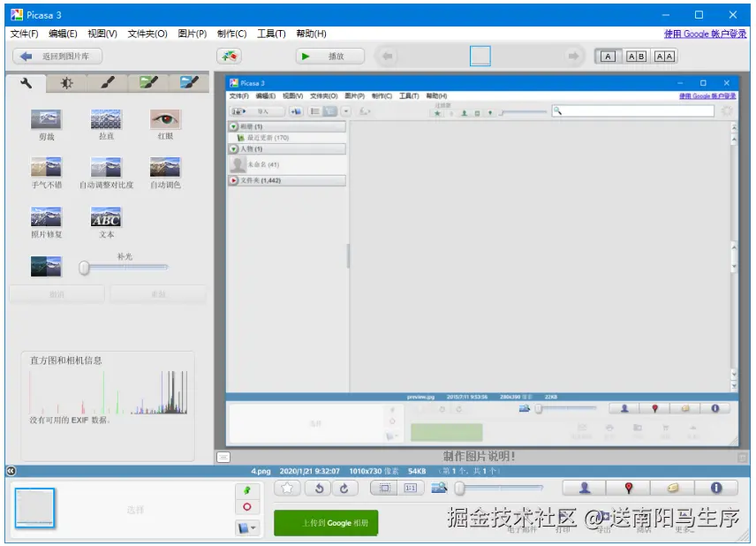756x546 pixels.
Task: Click the zoom picture icon beside bottom slider
Action: tap(439, 488)
